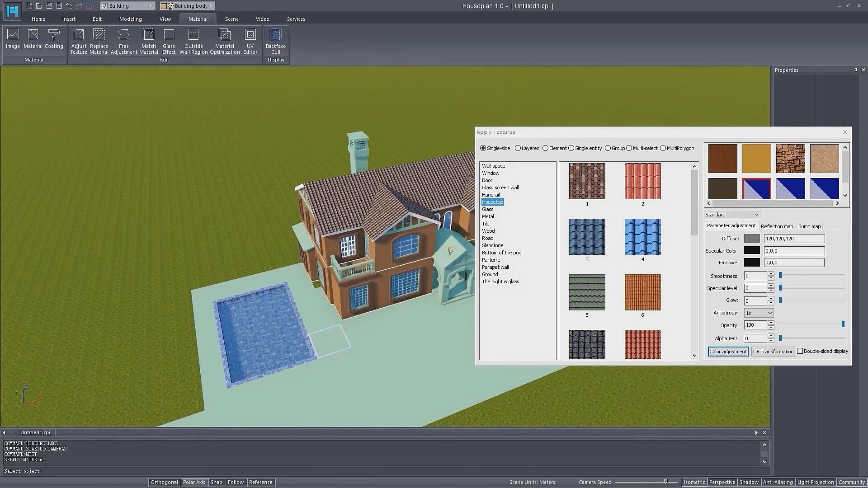
Task: Enable Double-sided display checkbox
Action: point(800,351)
